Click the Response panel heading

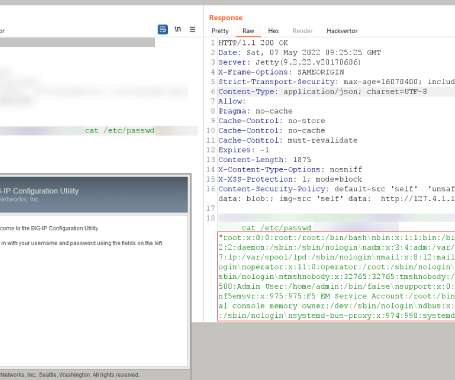click(x=226, y=18)
